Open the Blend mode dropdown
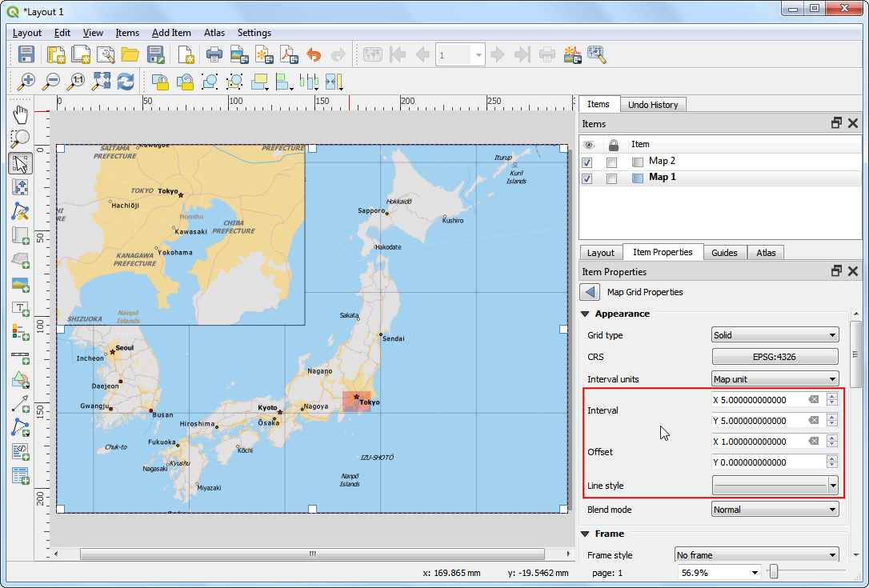 [775, 510]
